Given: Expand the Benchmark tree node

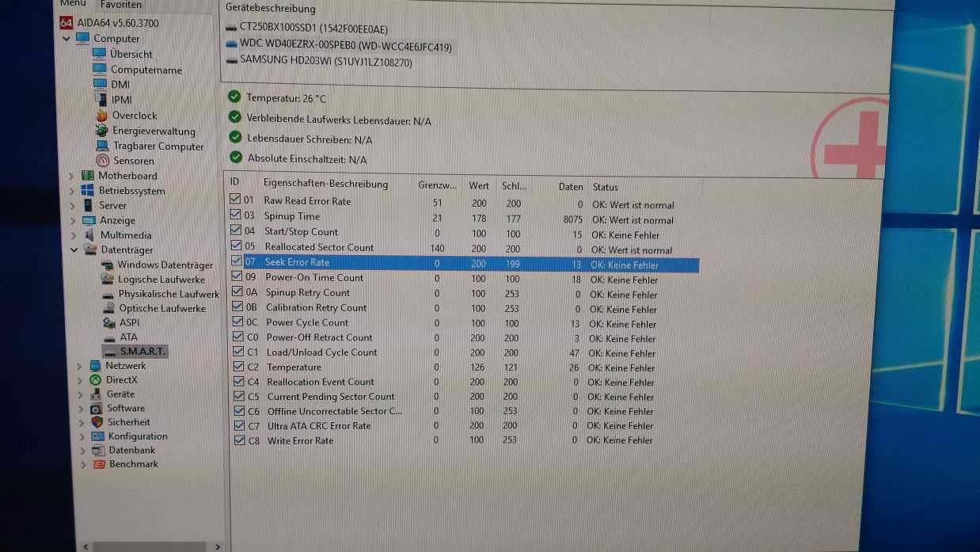Looking at the screenshot, I should [82, 465].
